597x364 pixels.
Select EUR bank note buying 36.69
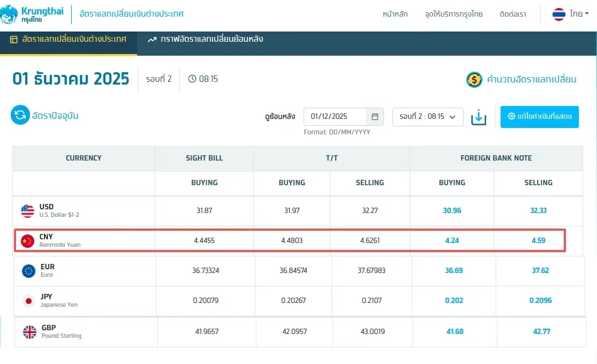pyautogui.click(x=454, y=271)
